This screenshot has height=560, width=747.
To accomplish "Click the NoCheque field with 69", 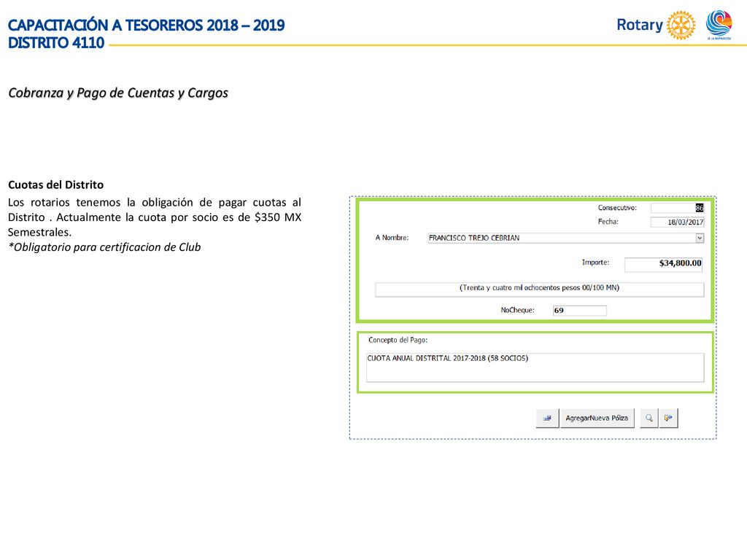I will point(579,311).
